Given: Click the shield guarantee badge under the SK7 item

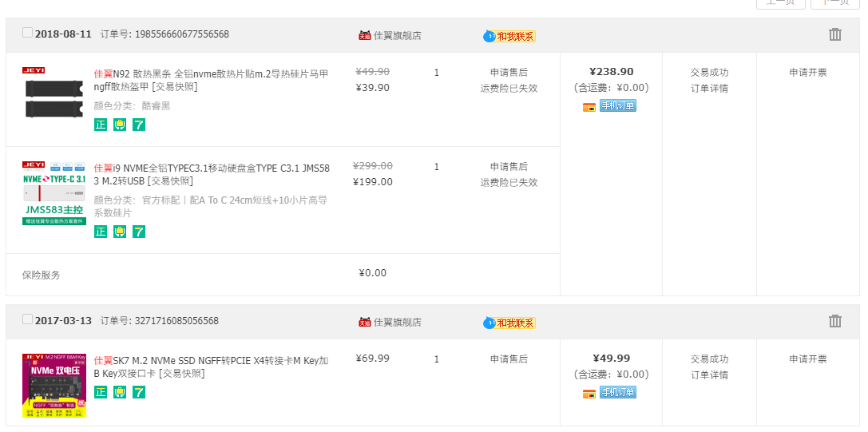Looking at the screenshot, I should 120,392.
